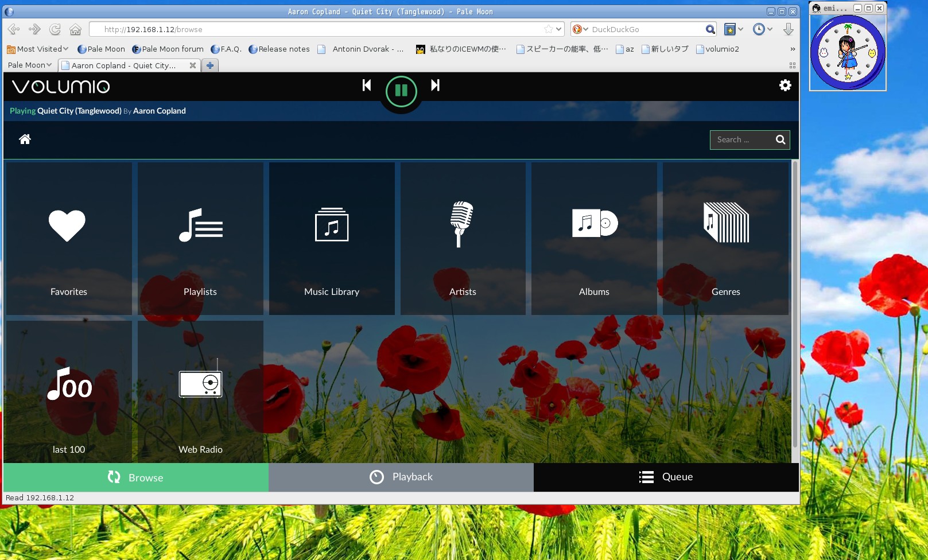
Task: Switch to the Queue tab
Action: point(666,477)
